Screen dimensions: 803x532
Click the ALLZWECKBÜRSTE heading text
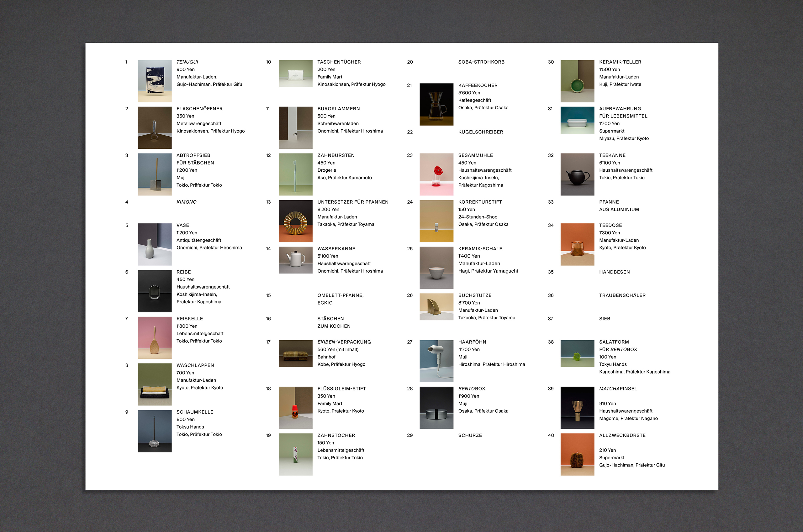coord(622,435)
